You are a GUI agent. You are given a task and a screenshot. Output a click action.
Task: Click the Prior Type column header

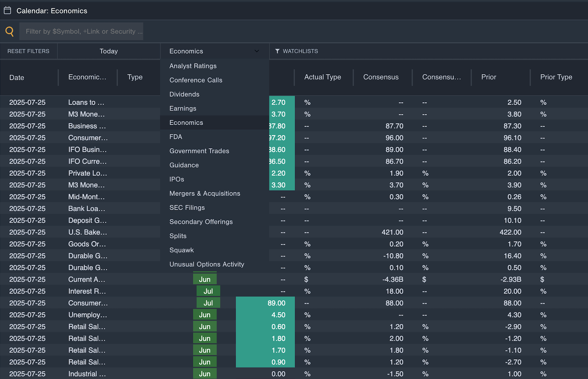click(x=556, y=77)
